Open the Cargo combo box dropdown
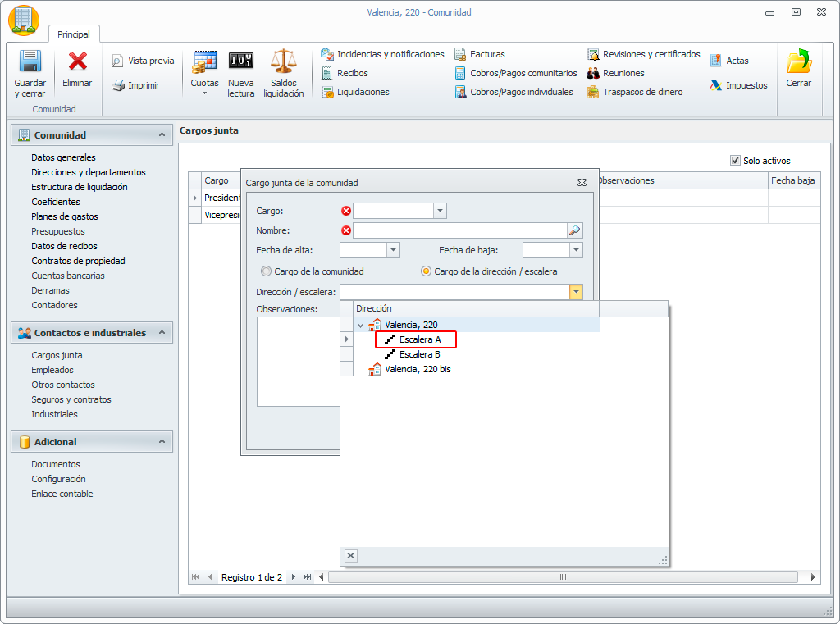The image size is (840, 624). 440,211
